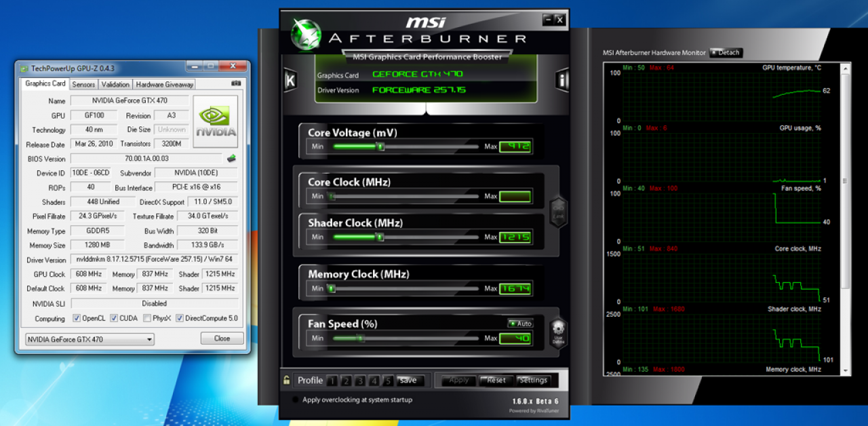The height and width of the screenshot is (426, 868).
Task: Click the NVIDIA SLI Disabled field
Action: [x=155, y=304]
